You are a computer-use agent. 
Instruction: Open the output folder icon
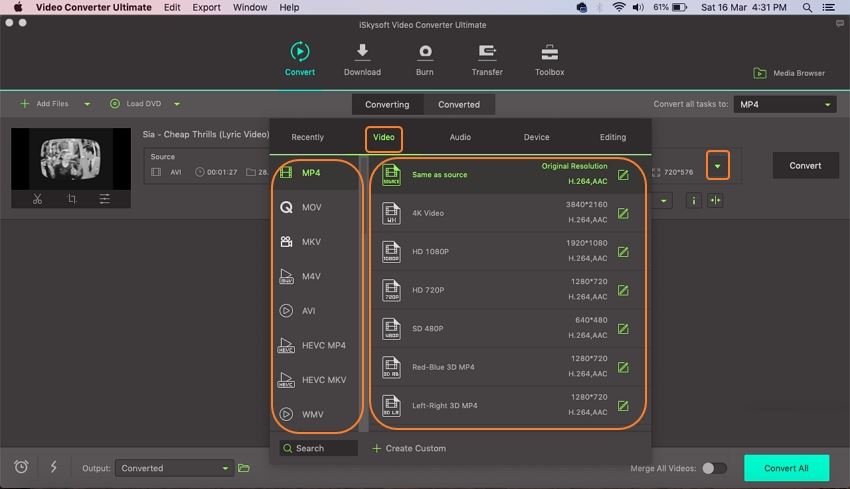(x=244, y=468)
